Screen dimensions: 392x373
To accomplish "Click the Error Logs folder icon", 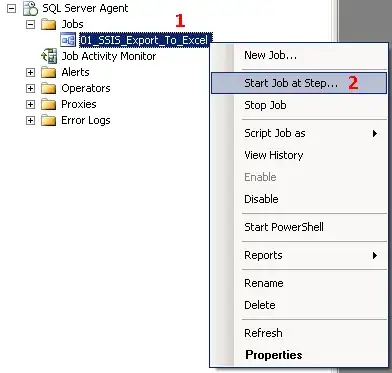I will 49,120.
